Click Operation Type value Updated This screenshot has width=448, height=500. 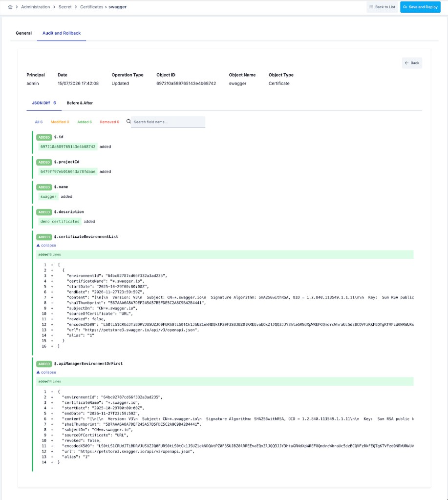pos(120,83)
